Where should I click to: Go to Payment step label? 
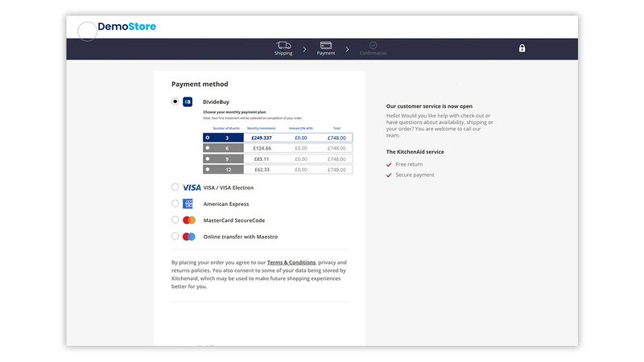326,53
